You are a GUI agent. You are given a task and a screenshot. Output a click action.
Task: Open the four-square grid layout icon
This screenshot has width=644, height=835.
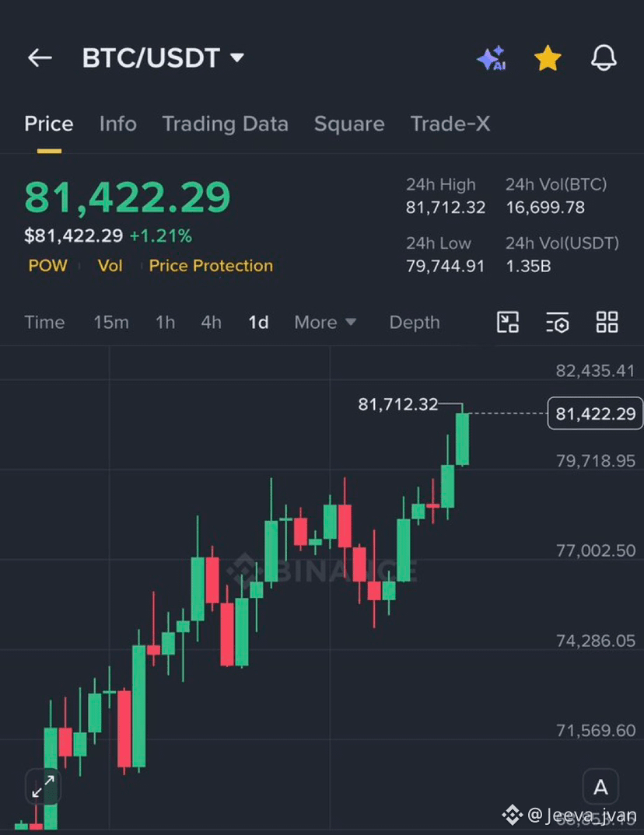(607, 322)
